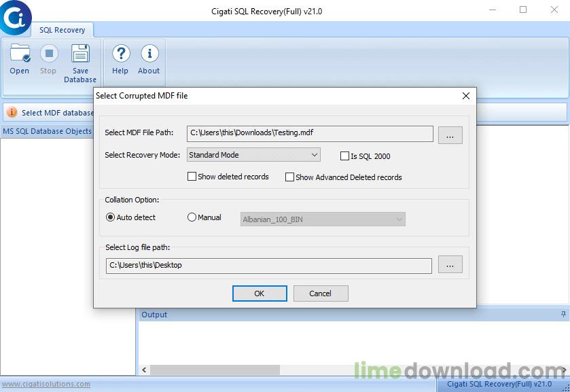Open the Albanian_100_BIN collation dropdown

(323, 219)
